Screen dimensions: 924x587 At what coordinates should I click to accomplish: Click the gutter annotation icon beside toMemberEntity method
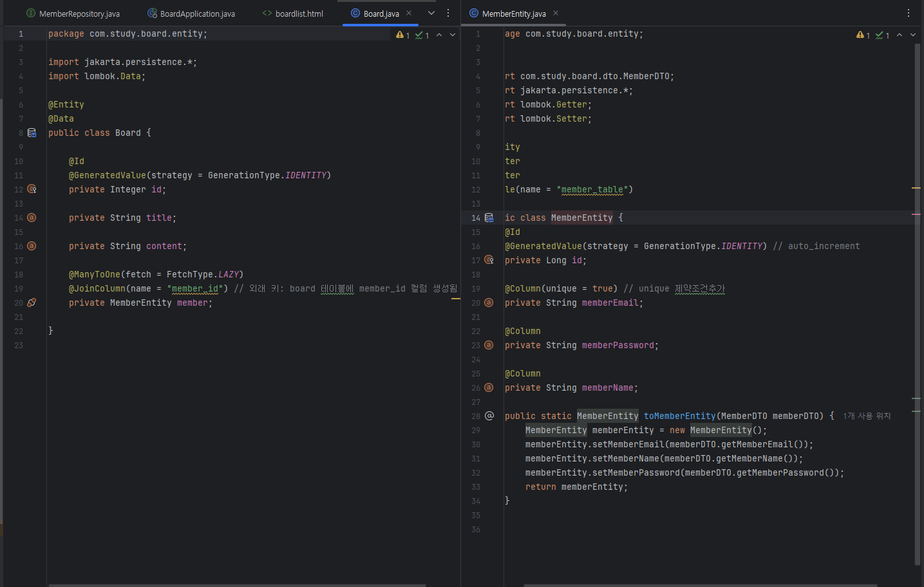489,416
